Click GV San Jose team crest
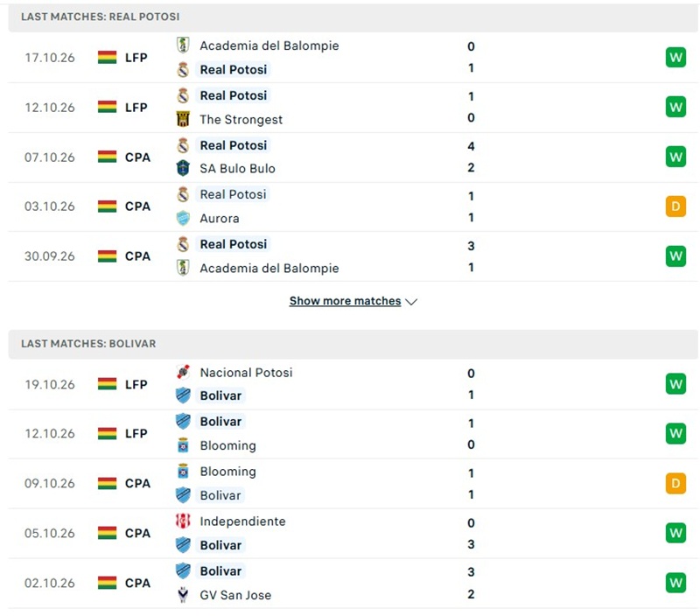The height and width of the screenshot is (616, 700). tap(183, 595)
